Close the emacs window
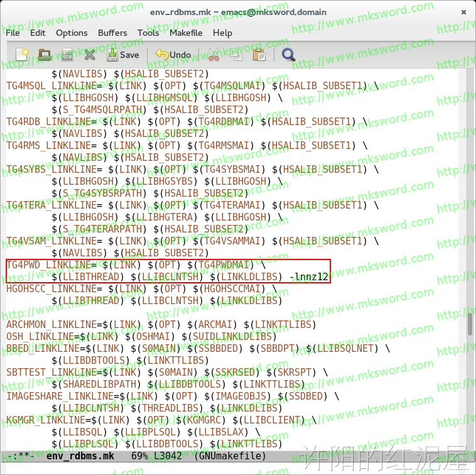Viewport: 476px width, 475px height. 463,12
